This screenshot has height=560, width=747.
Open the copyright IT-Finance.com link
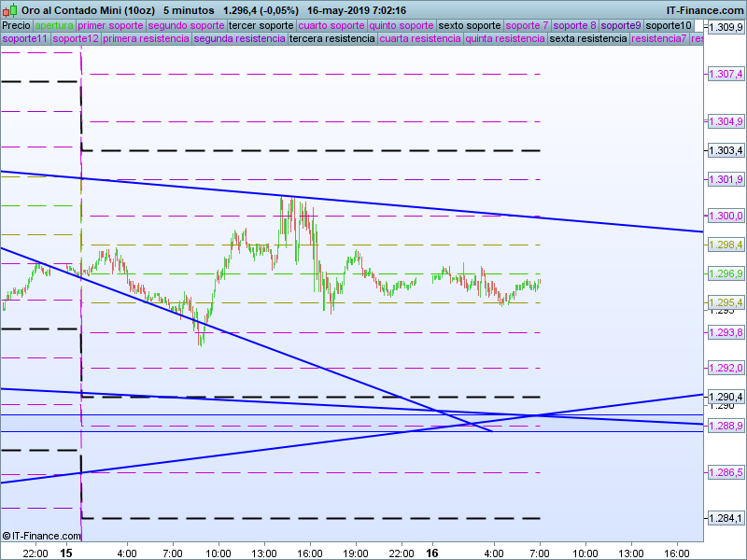35,536
